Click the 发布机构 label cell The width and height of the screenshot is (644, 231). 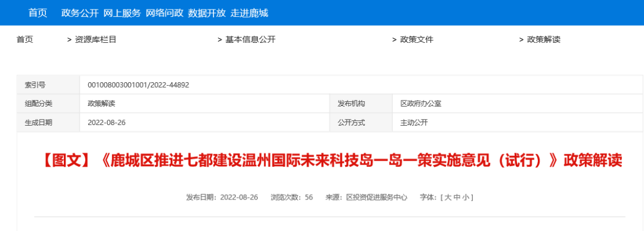coord(361,104)
